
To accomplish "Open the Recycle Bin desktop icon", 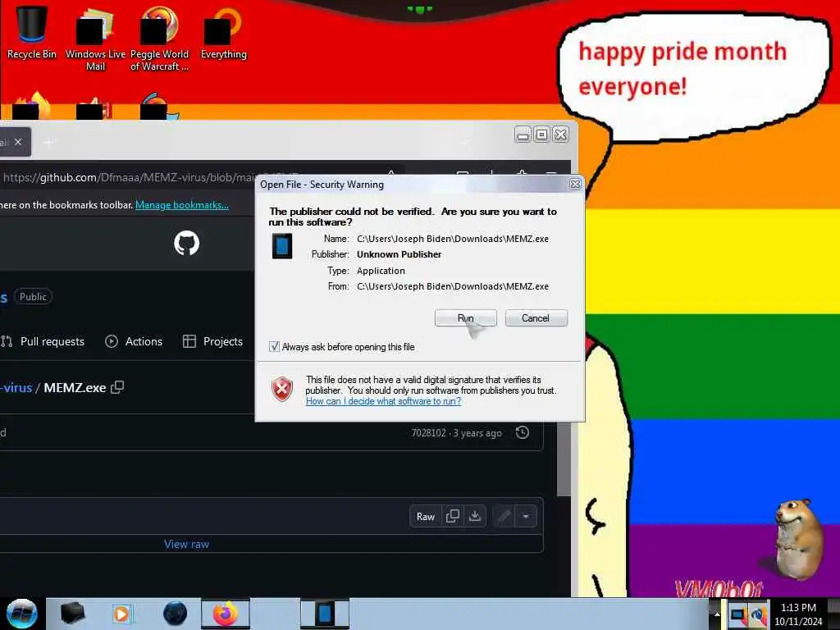I will click(x=31, y=32).
